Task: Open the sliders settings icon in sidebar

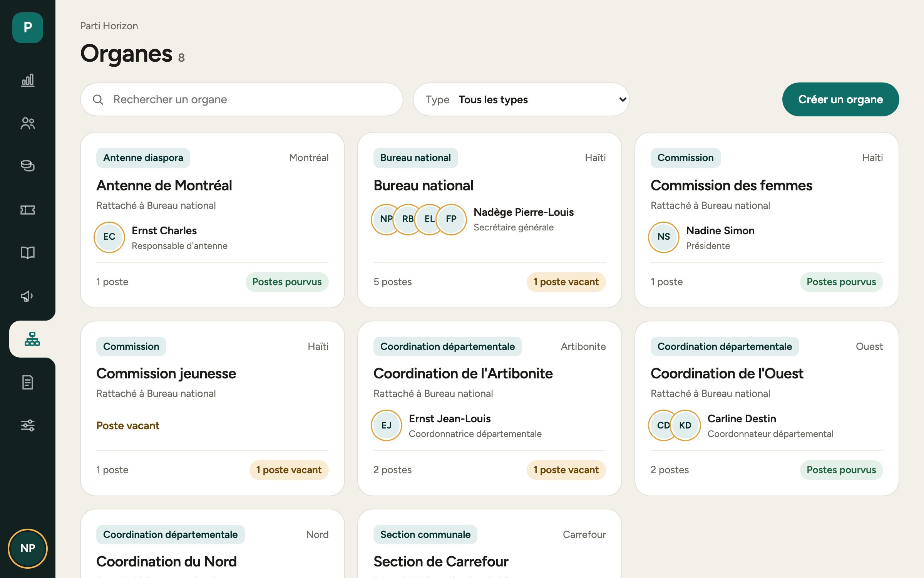Action: point(27,425)
